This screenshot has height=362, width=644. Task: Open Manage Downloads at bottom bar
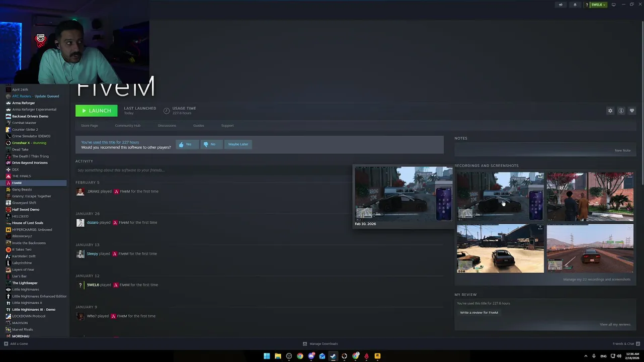pos(320,344)
